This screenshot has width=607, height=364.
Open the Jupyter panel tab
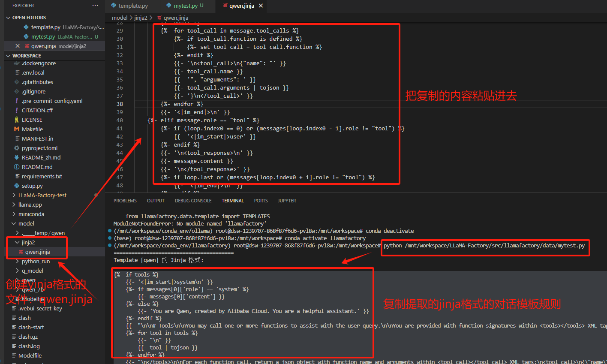[x=287, y=201]
